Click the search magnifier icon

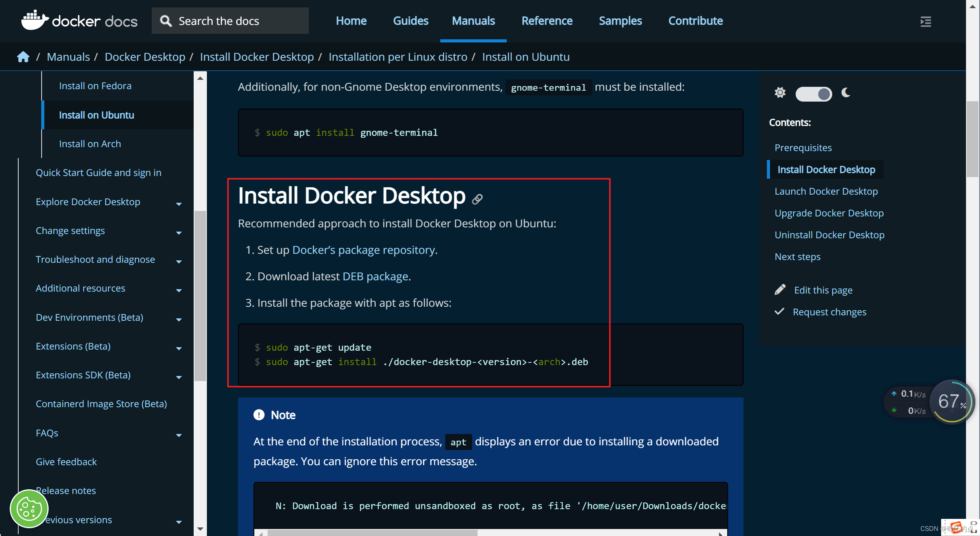click(x=166, y=20)
